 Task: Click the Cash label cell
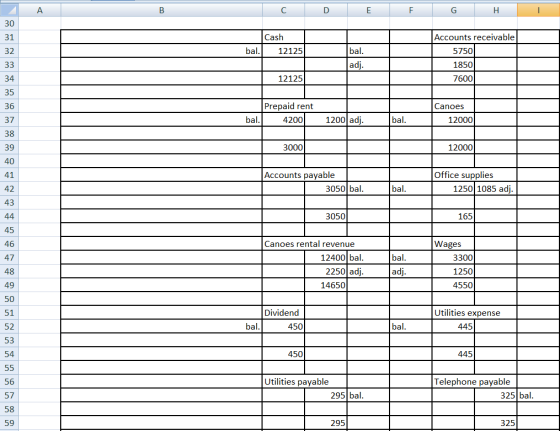pos(283,37)
